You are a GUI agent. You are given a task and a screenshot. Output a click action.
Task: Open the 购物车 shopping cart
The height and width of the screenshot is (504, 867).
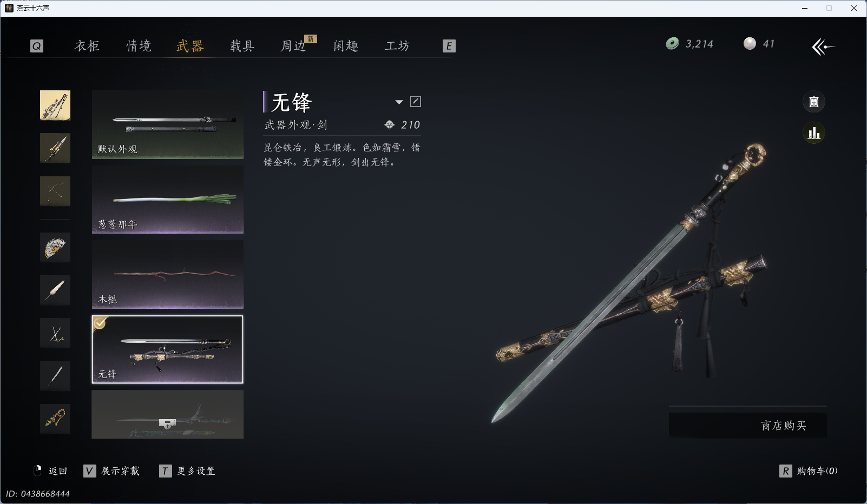coord(809,471)
